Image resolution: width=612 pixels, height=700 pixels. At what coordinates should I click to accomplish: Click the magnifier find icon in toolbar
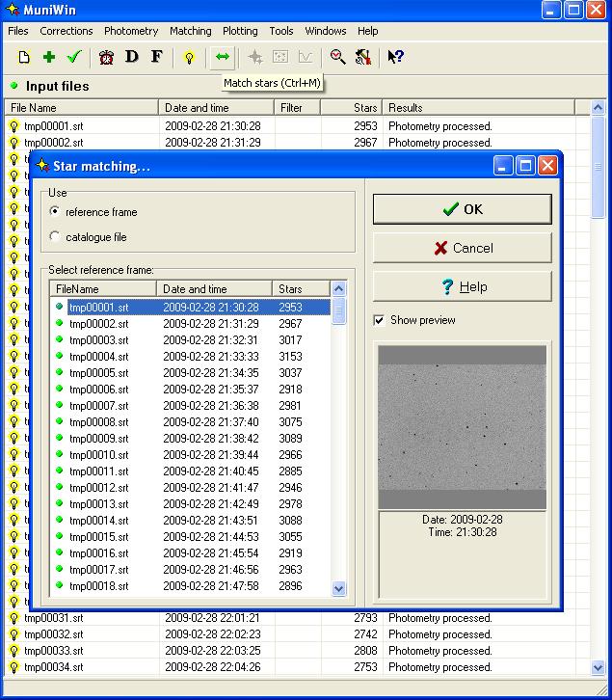[x=337, y=58]
